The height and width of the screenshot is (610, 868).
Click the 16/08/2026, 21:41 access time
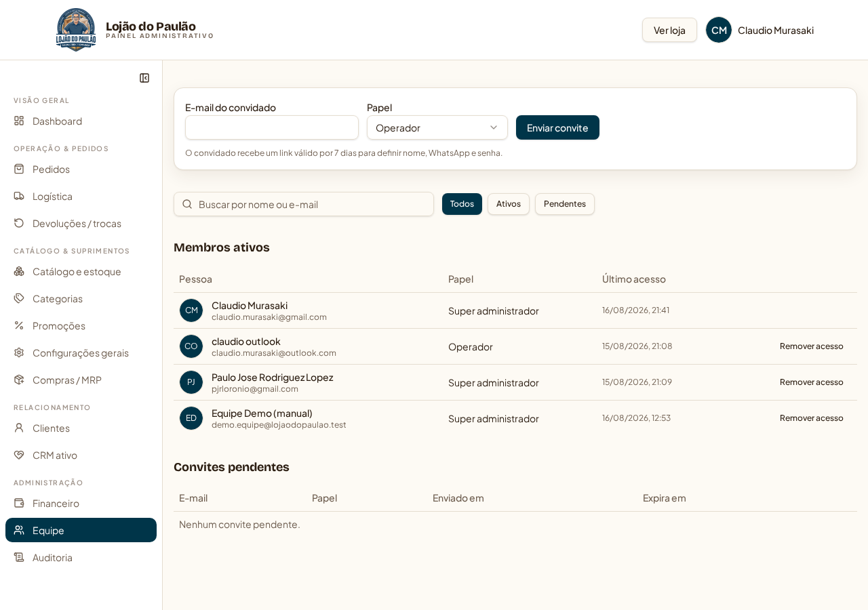[x=635, y=310]
